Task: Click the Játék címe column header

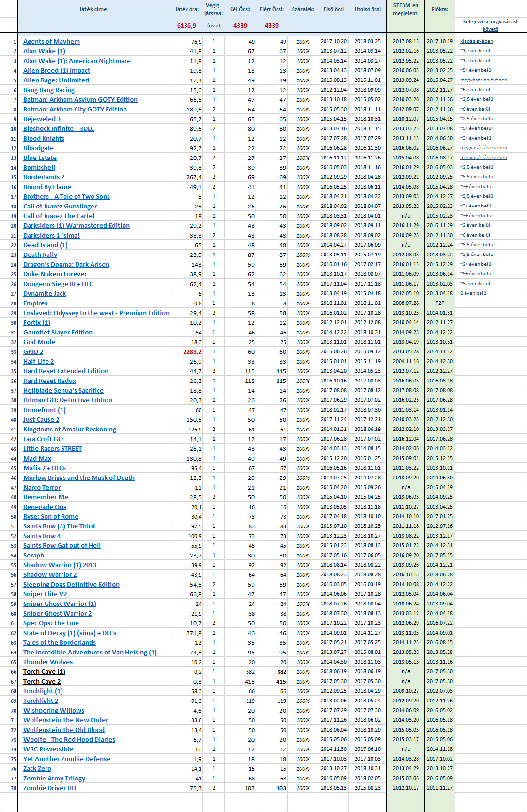Action: tap(94, 9)
